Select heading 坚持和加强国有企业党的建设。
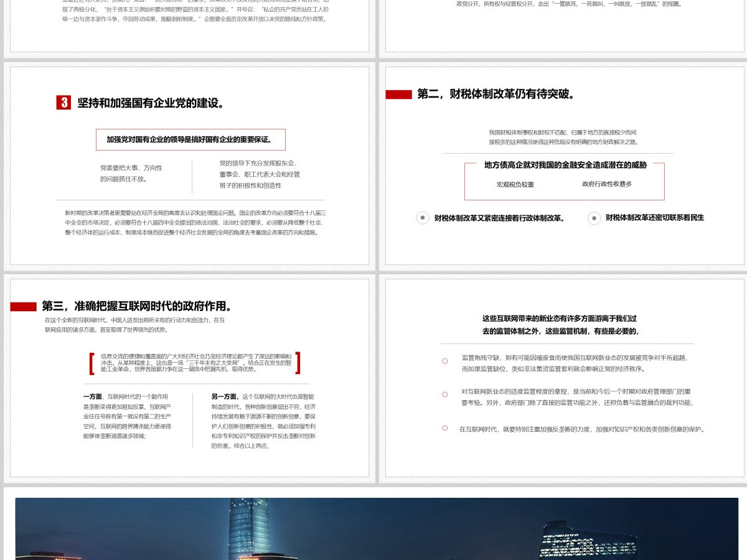The height and width of the screenshot is (560, 747). 151,103
